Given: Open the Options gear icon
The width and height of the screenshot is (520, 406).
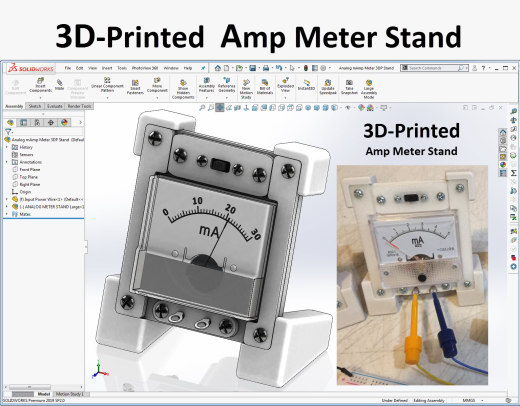Looking at the screenshot, I should (323, 68).
